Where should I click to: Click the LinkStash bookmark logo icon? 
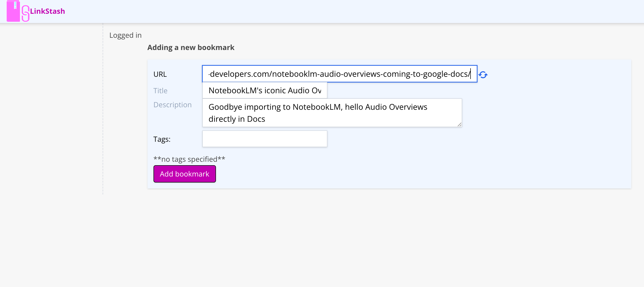click(x=18, y=11)
